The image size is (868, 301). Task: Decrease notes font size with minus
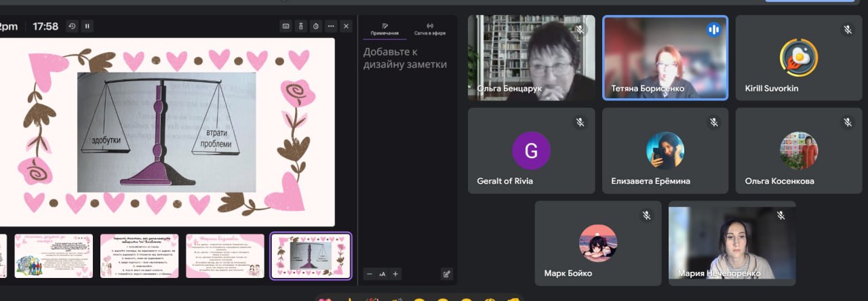click(370, 274)
